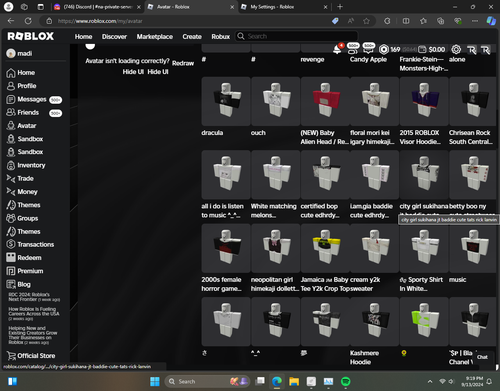Click the browser refresh button
The height and width of the screenshot is (391, 500).
coord(28,21)
